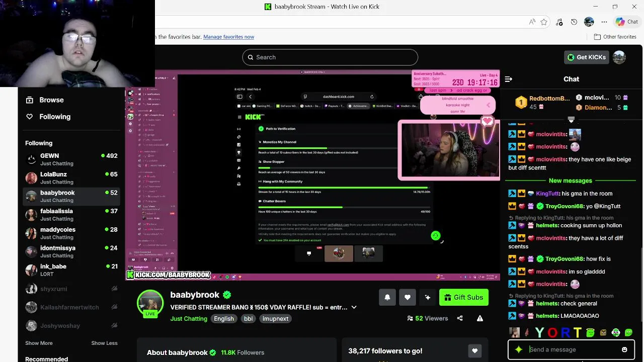Insert the red O letter emote
Screen dimensions: 644x362
(552, 332)
